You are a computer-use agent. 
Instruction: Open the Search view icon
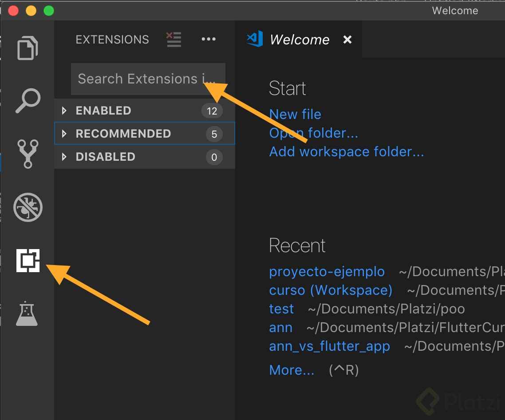point(28,101)
